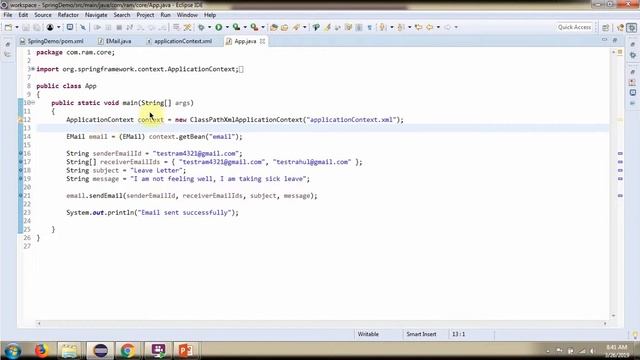Expand the Run launch dropdown
Viewport: 640px width, 360px height.
tap(227, 27)
